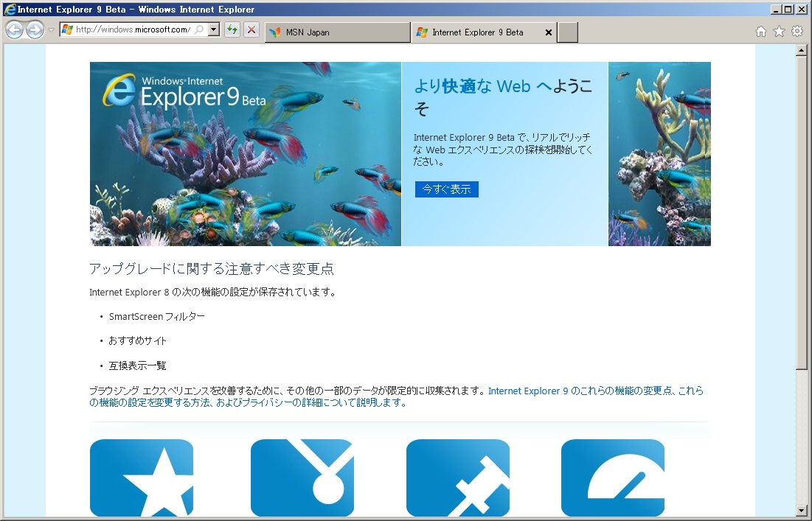812x521 pixels.
Task: Click the Internet Explorer 9 Beta logo banner
Action: tap(185, 91)
